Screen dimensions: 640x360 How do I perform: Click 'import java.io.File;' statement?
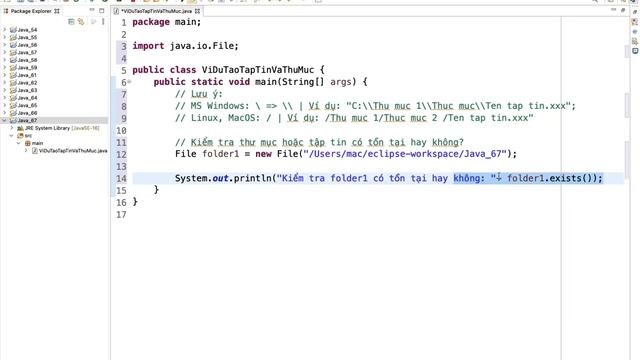pyautogui.click(x=185, y=46)
